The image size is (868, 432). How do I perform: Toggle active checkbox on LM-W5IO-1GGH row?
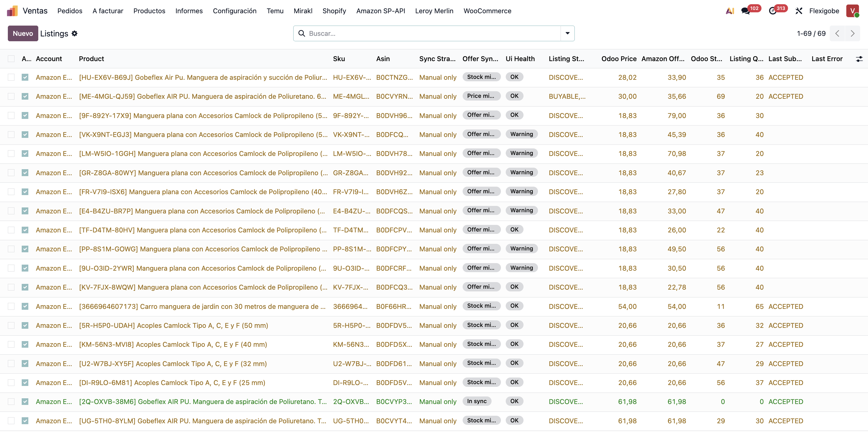pos(25,154)
